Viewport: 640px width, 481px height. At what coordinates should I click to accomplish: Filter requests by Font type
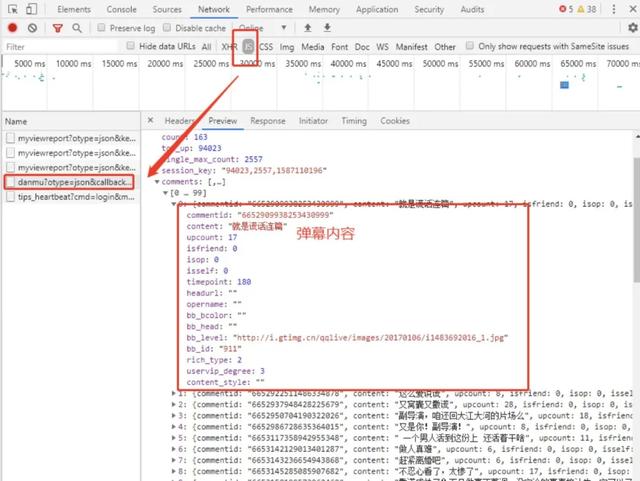(x=340, y=47)
